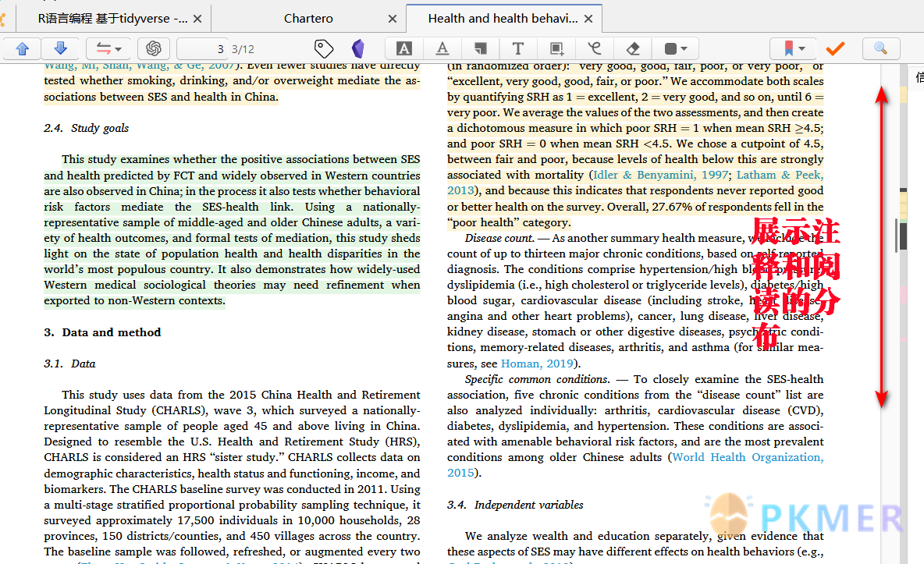924x564 pixels.
Task: Open the swap arrows dropdown in toolbar
Action: [108, 48]
